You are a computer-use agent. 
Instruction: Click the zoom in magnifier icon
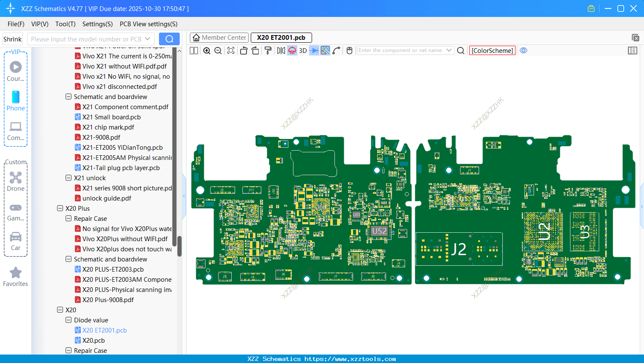pos(207,51)
